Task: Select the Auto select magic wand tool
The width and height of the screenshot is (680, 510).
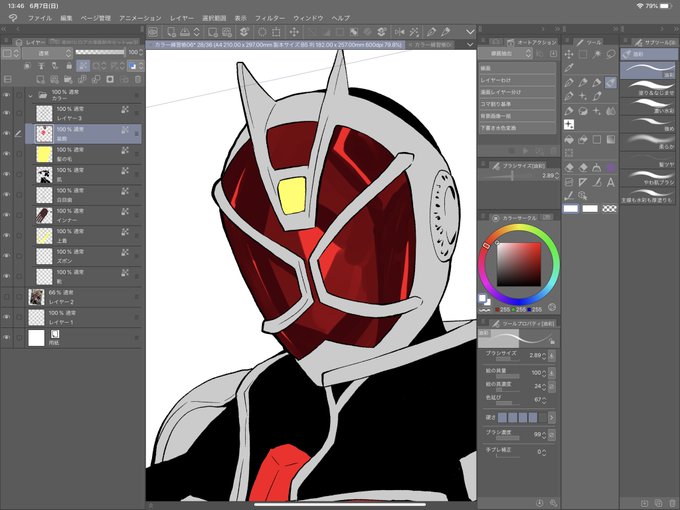Action: (597, 54)
